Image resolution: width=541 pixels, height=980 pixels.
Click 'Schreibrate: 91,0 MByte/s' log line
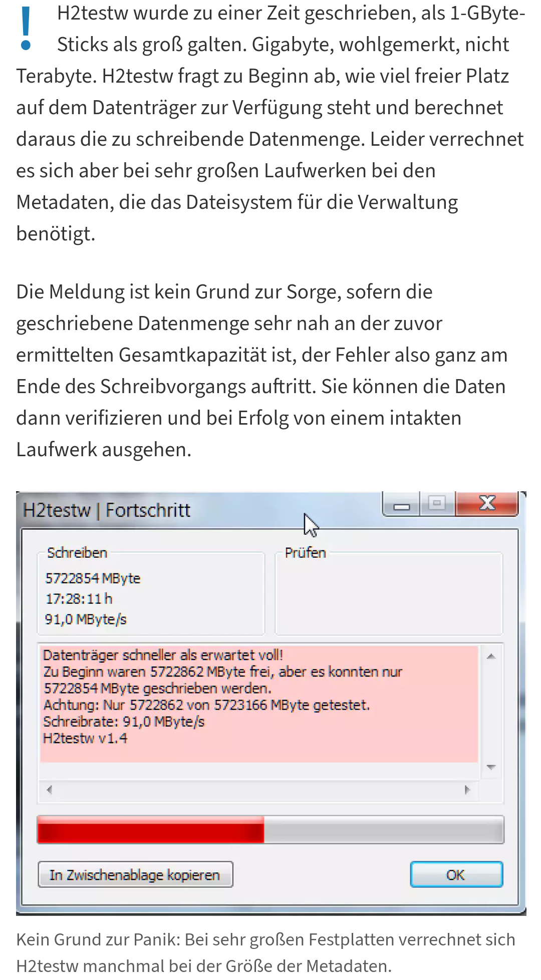click(124, 722)
